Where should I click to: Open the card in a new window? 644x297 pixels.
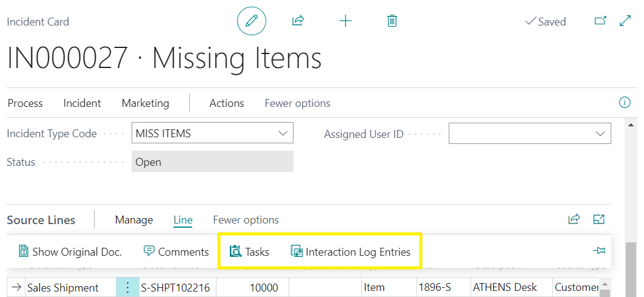coord(600,21)
